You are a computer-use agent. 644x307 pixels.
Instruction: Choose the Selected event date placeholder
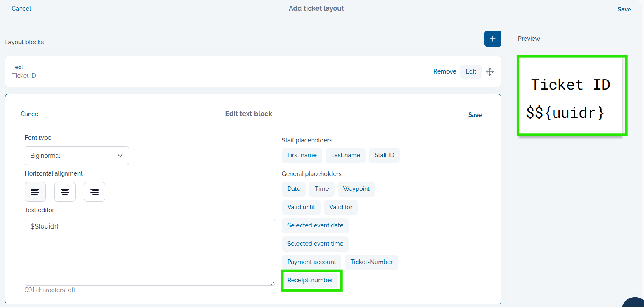[315, 225]
